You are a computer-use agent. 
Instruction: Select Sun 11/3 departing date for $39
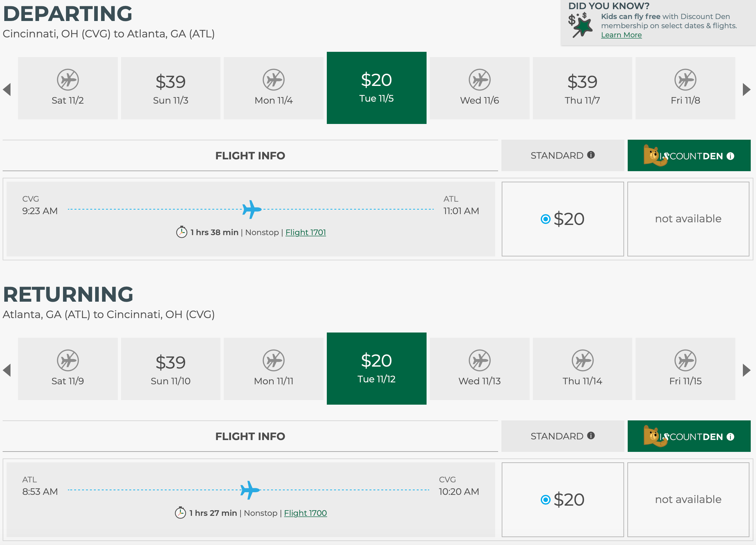point(170,88)
